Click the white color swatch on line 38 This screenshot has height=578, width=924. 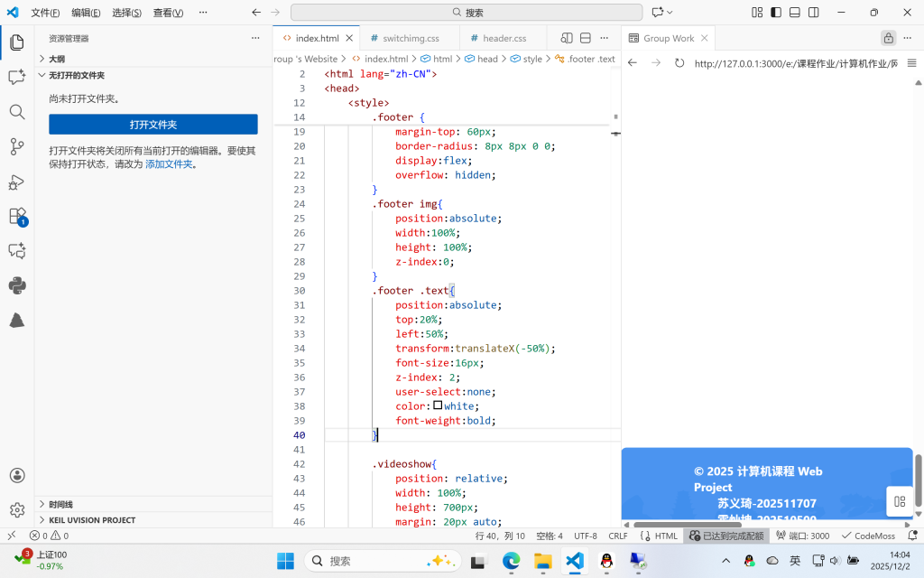(x=439, y=406)
